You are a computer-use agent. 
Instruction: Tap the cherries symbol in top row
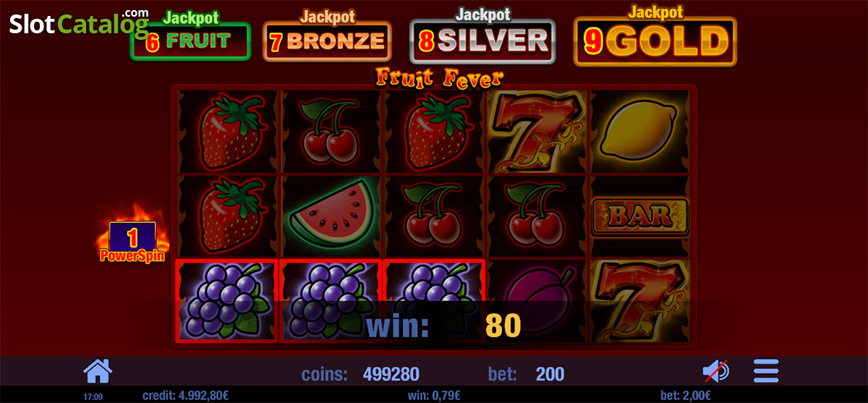tap(331, 130)
